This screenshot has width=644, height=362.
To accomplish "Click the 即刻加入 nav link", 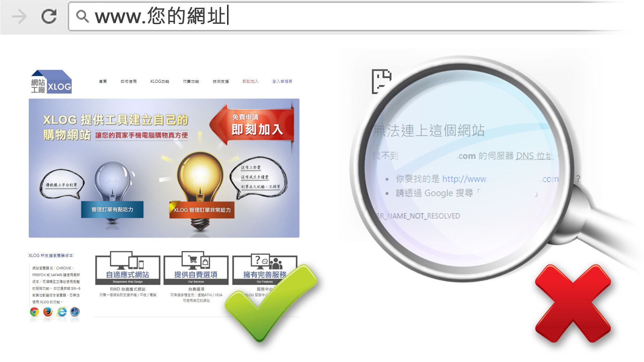I will click(x=251, y=81).
